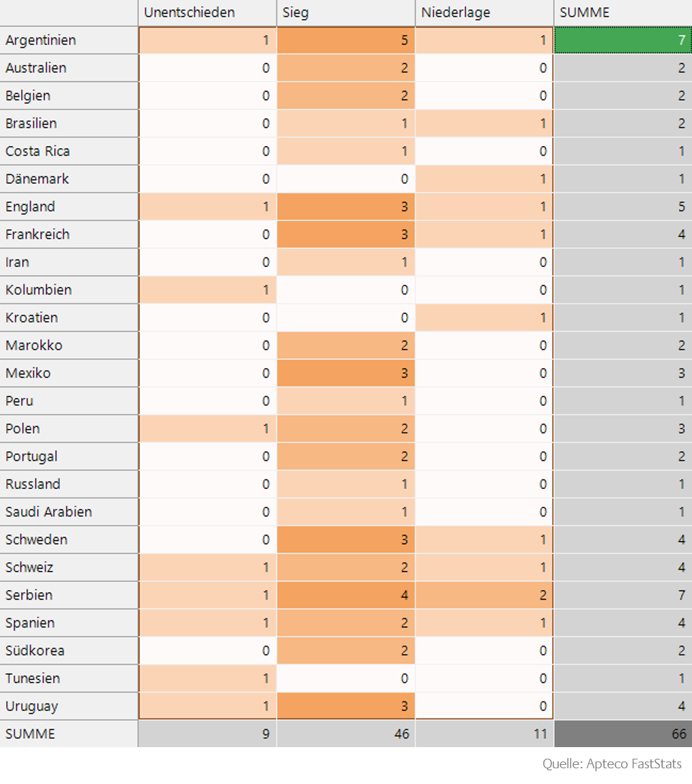The image size is (692, 784).
Task: Click the Serbien Sieg cell showing 4
Action: click(346, 595)
